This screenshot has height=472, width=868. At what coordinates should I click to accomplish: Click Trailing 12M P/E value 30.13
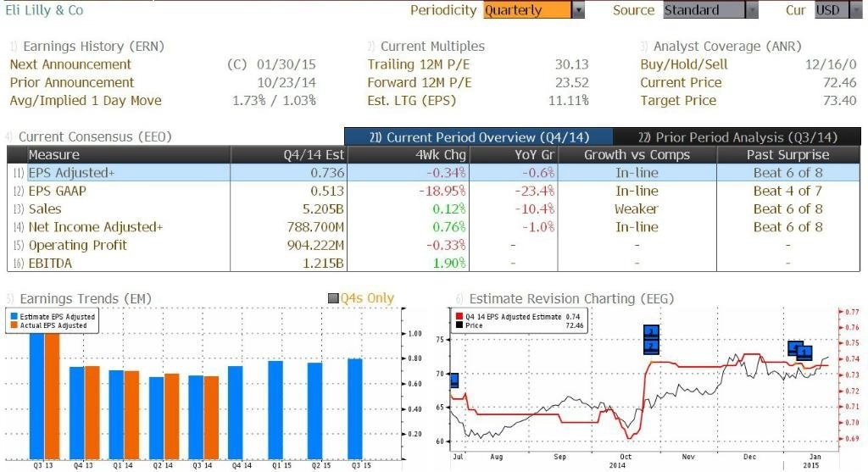[x=572, y=64]
